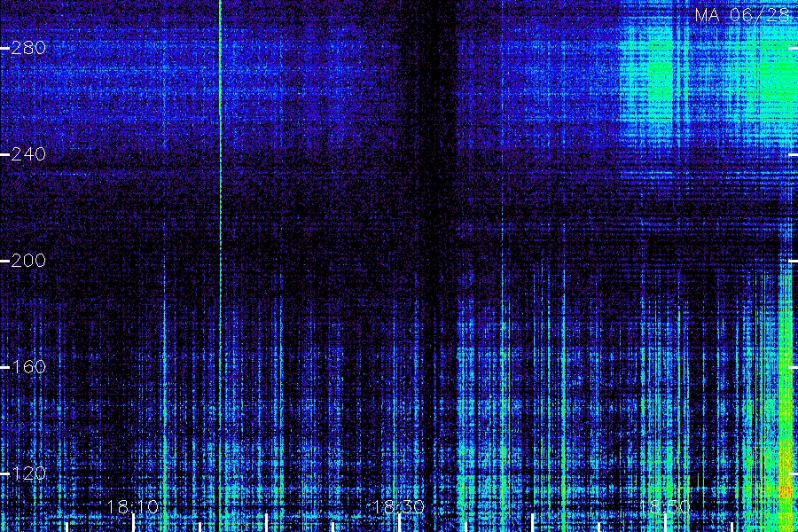Click the 18:10 time axis label
Screen dimensions: 798x532
point(133,507)
